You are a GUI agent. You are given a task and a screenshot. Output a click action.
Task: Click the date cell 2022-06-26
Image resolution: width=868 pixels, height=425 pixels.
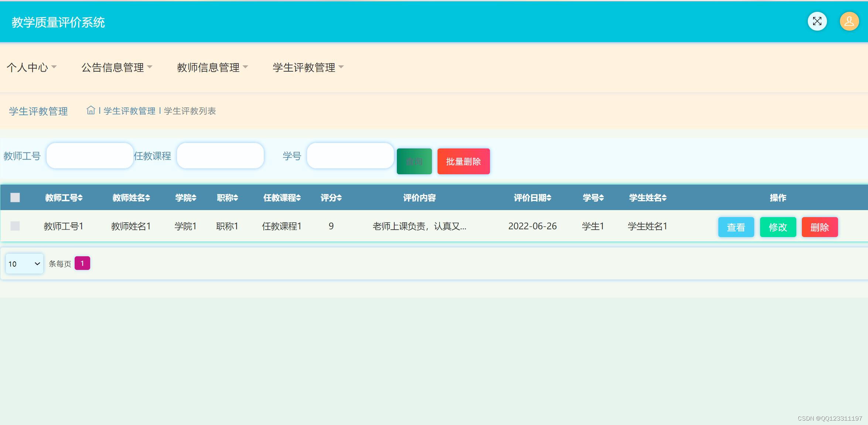point(532,226)
